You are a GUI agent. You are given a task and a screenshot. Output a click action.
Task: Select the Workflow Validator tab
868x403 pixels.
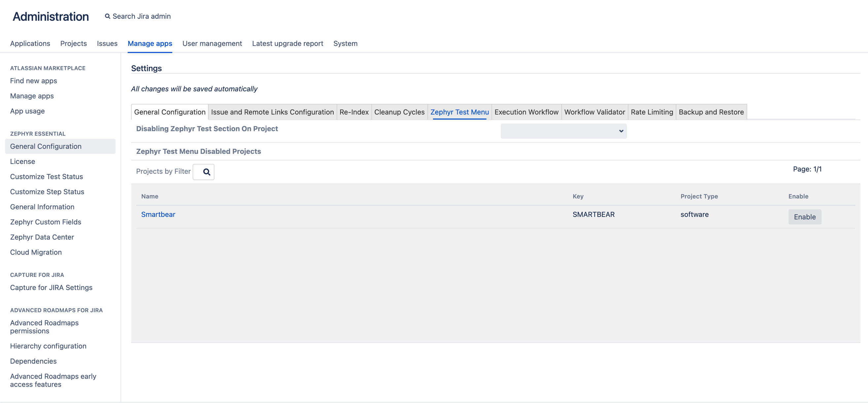coord(594,112)
